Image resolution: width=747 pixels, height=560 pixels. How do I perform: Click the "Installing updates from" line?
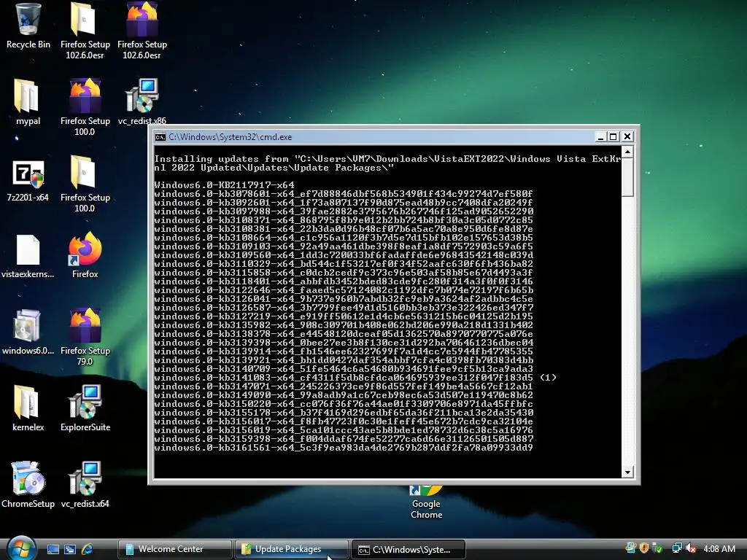click(x=387, y=163)
